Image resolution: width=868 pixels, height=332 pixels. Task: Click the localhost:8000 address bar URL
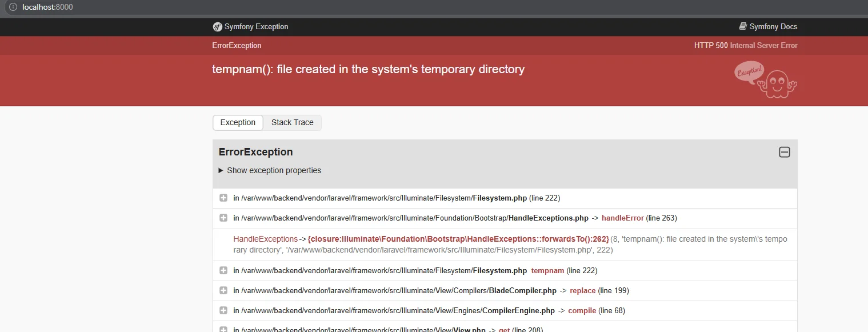click(47, 7)
